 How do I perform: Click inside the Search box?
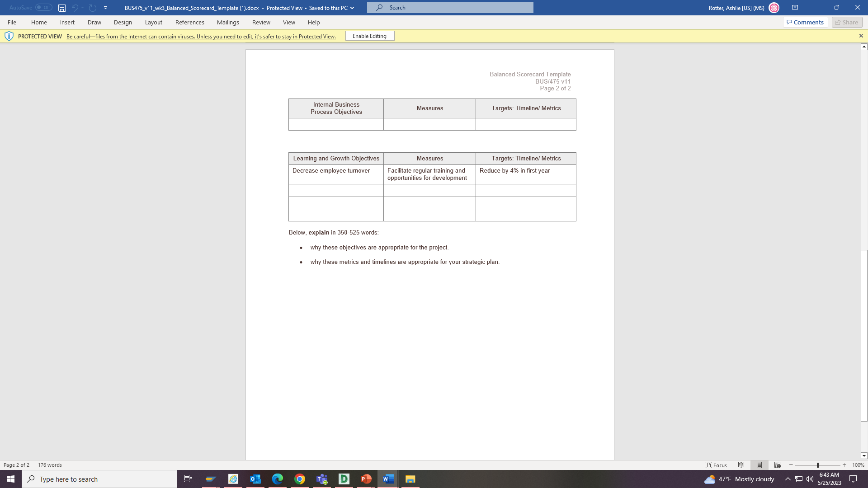point(449,7)
